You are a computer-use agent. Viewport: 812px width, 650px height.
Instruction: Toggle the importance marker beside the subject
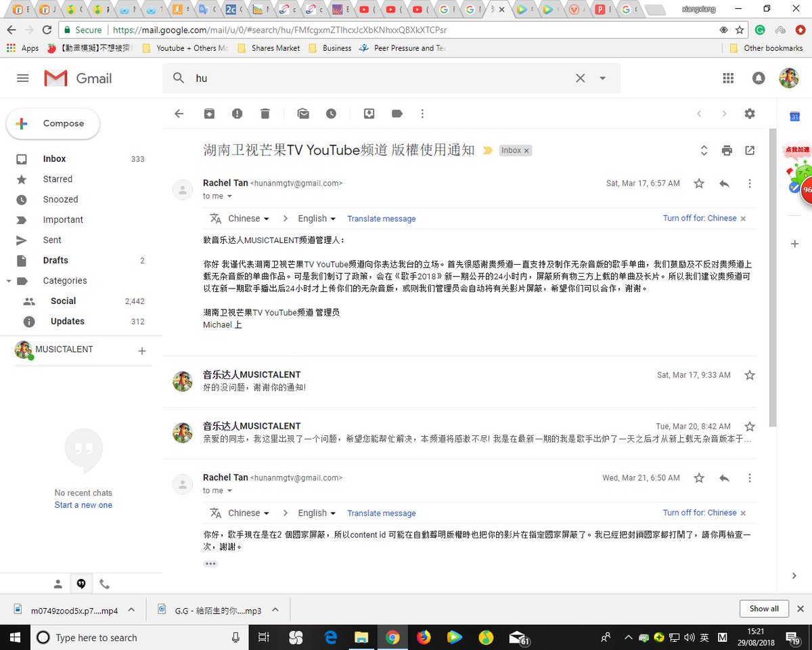(x=487, y=150)
